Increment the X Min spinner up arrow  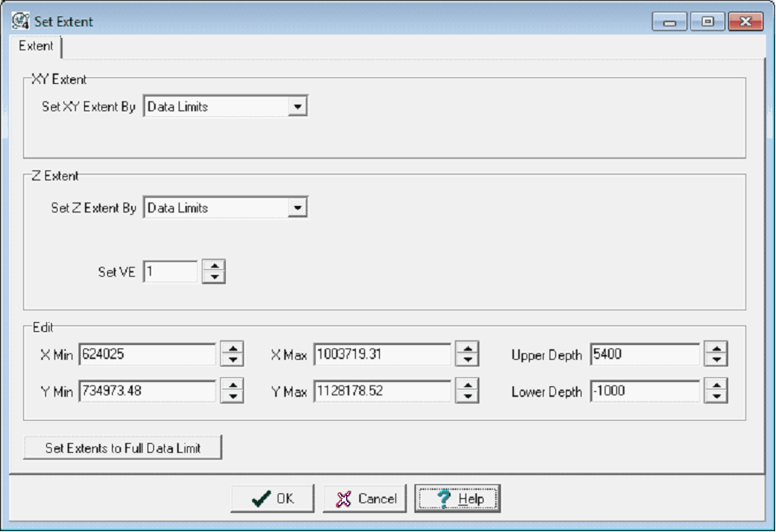233,349
